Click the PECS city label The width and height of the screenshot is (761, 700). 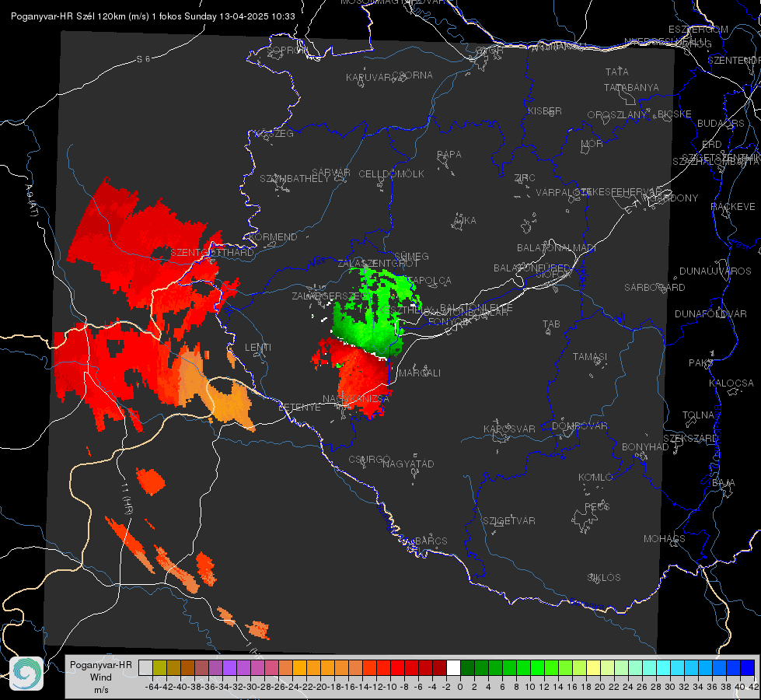click(596, 506)
